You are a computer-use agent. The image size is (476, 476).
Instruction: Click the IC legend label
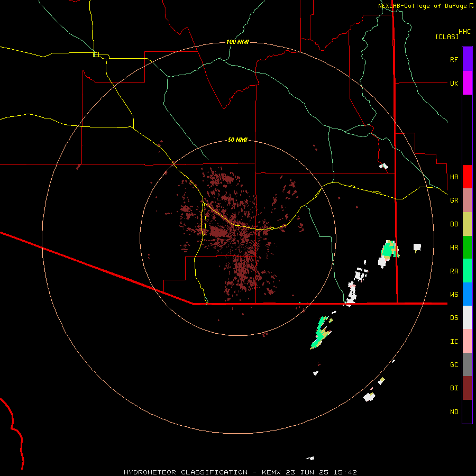pos(454,342)
